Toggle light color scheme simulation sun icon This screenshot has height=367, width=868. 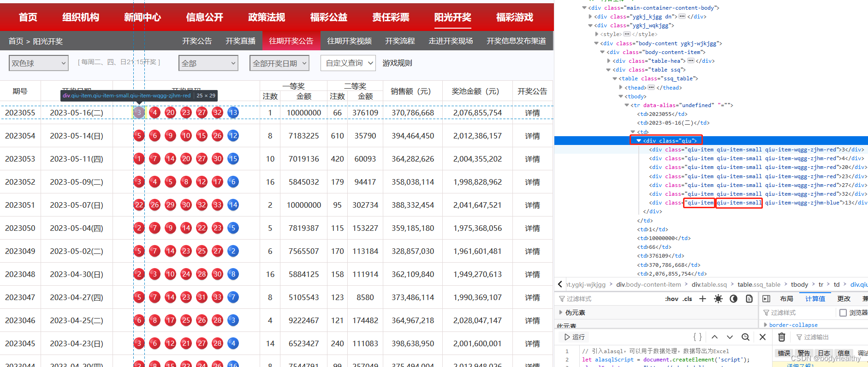(718, 299)
